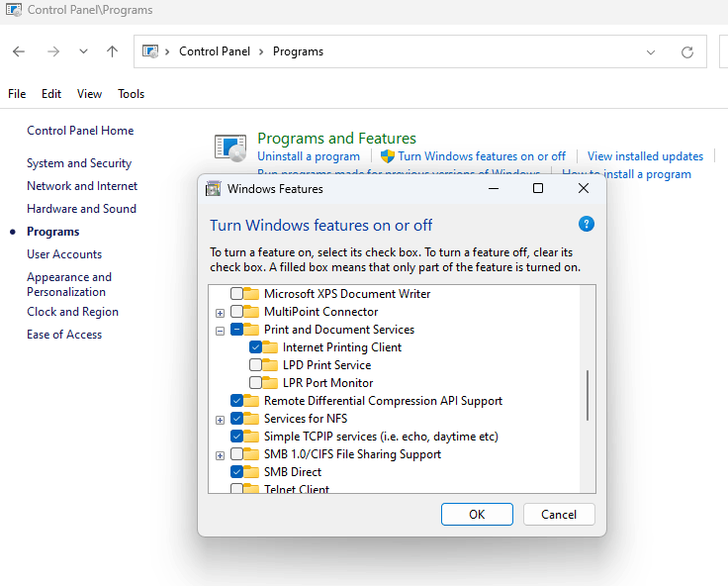Click folder icon of SMB Direct

pos(251,472)
